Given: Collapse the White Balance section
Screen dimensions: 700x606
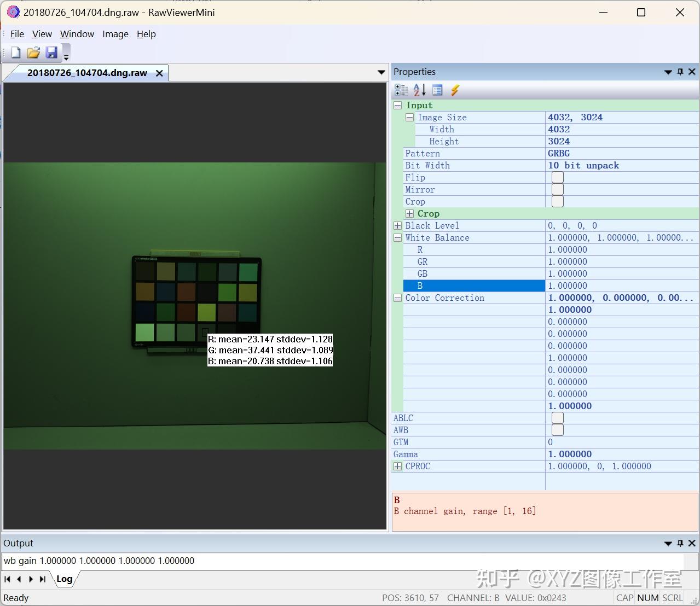Looking at the screenshot, I should (397, 237).
